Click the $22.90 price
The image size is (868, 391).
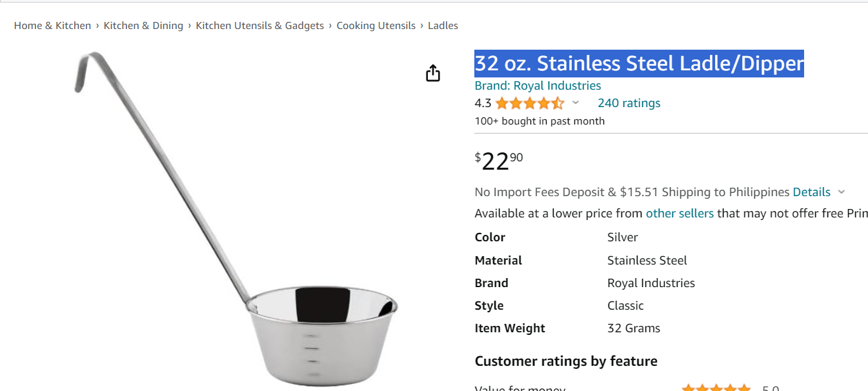(499, 161)
